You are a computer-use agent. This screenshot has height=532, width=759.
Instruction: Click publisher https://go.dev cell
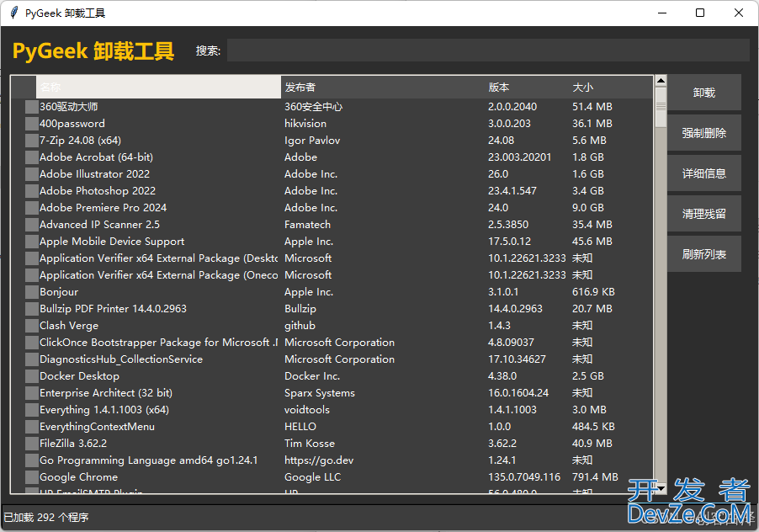(x=319, y=460)
